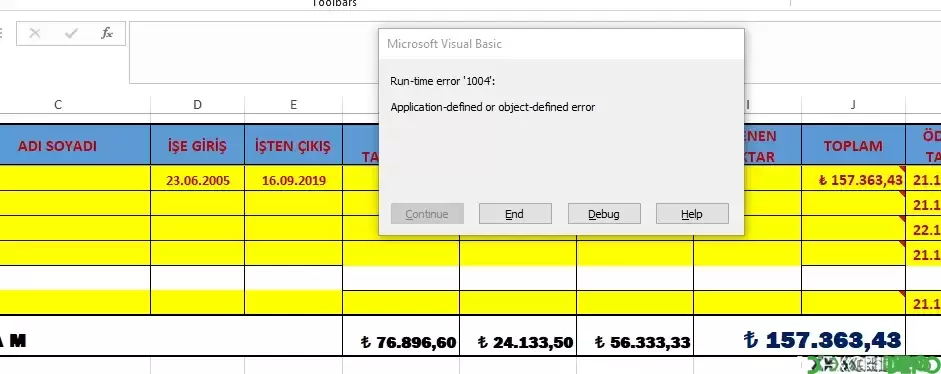The image size is (941, 374).
Task: Click the TOPLAM header cell
Action: (853, 145)
